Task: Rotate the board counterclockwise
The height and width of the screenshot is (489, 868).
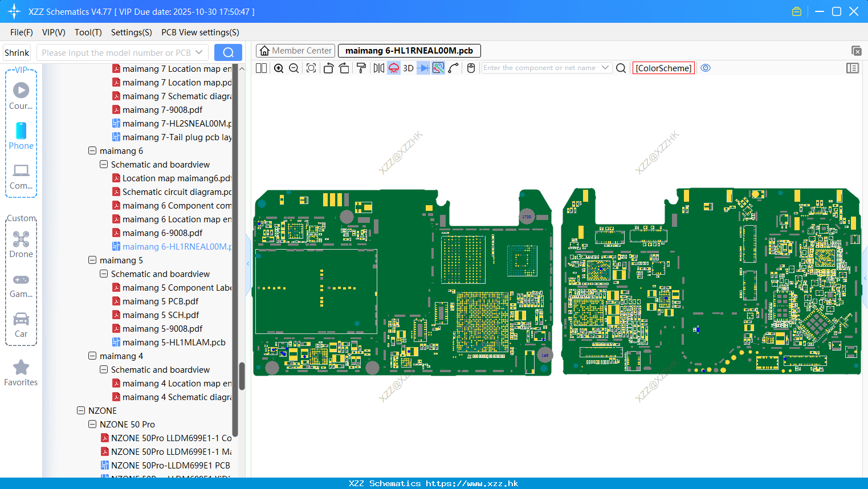Action: [328, 68]
